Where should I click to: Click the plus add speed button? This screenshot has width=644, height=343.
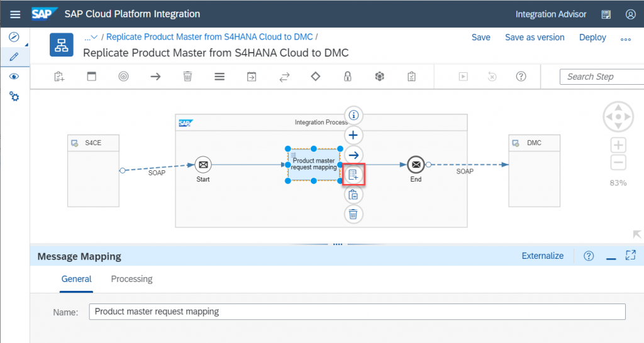[x=353, y=135]
